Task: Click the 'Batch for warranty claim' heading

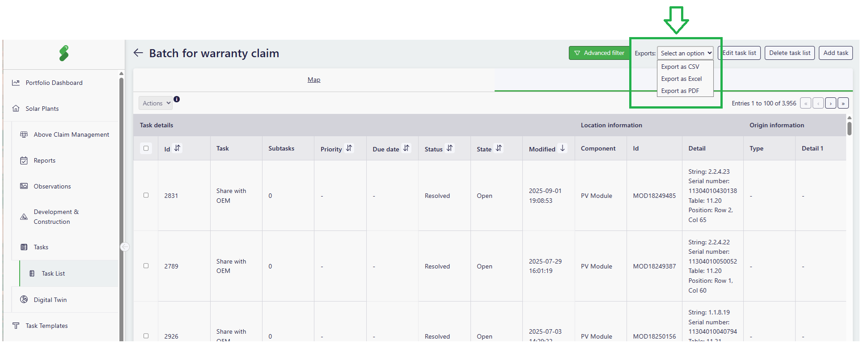Action: coord(214,53)
